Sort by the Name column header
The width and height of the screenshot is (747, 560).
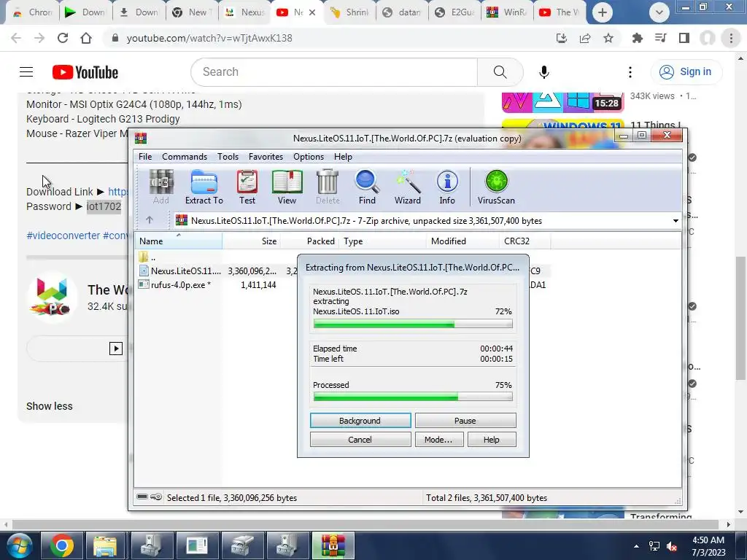click(x=179, y=241)
